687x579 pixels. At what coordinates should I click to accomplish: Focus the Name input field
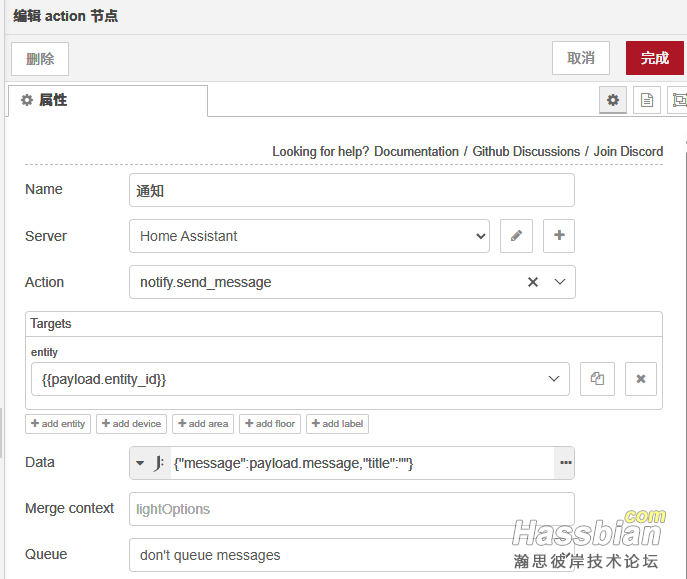pyautogui.click(x=352, y=190)
